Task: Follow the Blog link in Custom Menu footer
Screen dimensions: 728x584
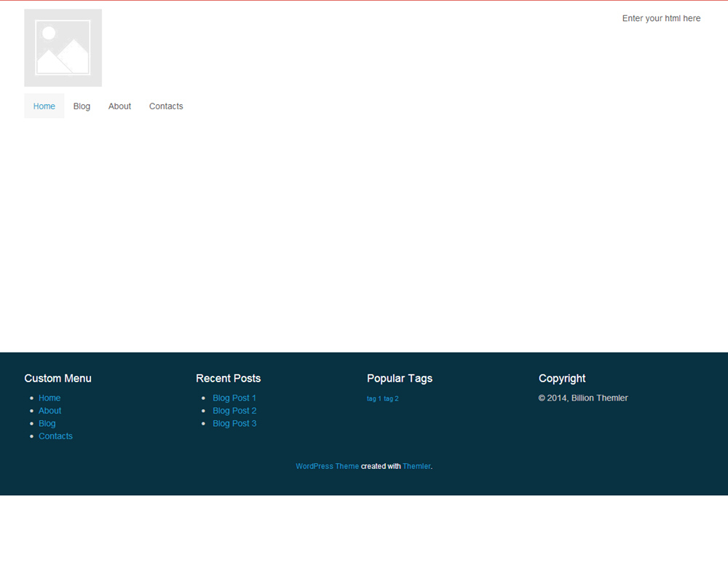Action: [x=47, y=423]
